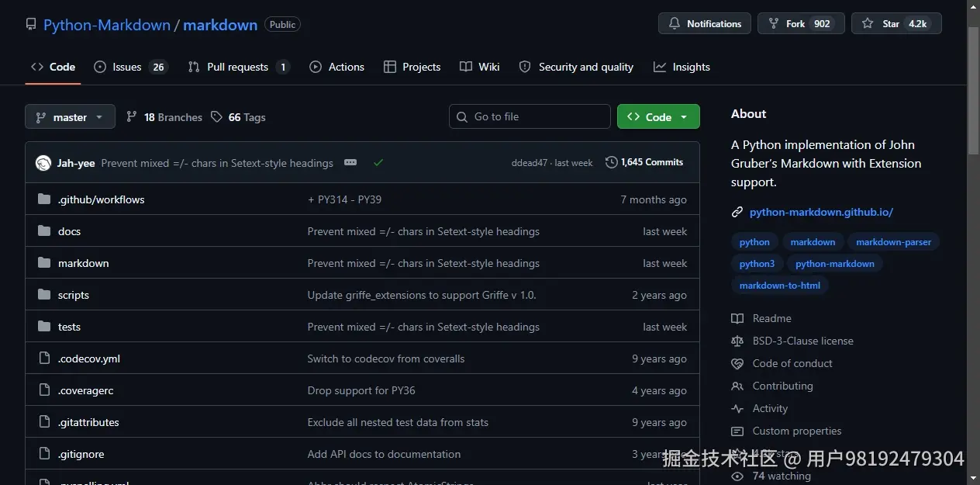This screenshot has width=980, height=485.
Task: Select the python-markdown topic tag
Action: tap(834, 264)
